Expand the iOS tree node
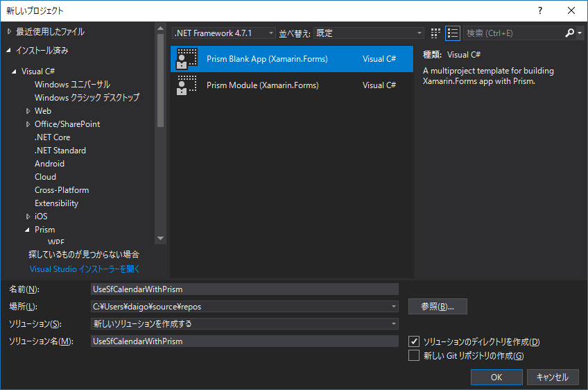 coord(28,217)
